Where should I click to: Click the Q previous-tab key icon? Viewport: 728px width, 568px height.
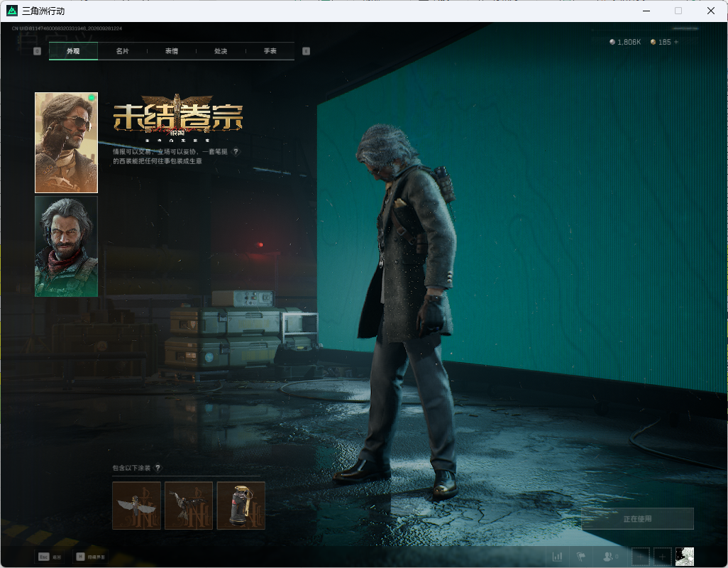(x=37, y=51)
